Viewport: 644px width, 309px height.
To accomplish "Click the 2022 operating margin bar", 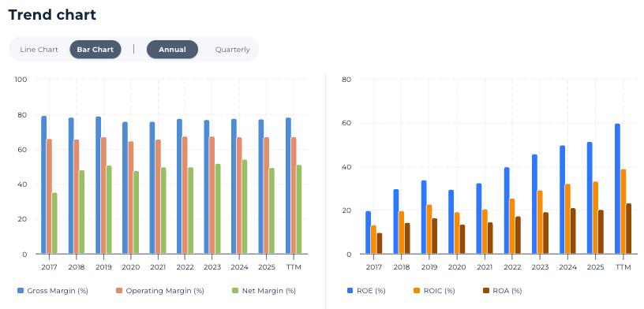I will [185, 195].
